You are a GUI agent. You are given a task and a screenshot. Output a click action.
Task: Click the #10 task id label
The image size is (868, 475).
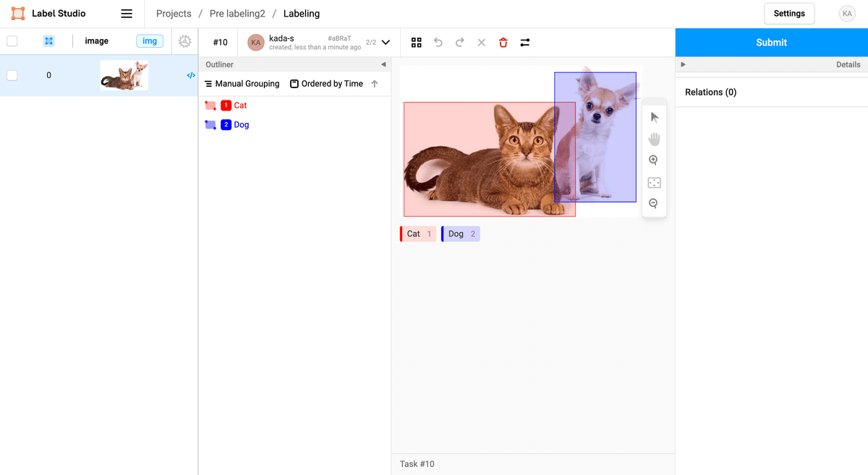tap(220, 43)
